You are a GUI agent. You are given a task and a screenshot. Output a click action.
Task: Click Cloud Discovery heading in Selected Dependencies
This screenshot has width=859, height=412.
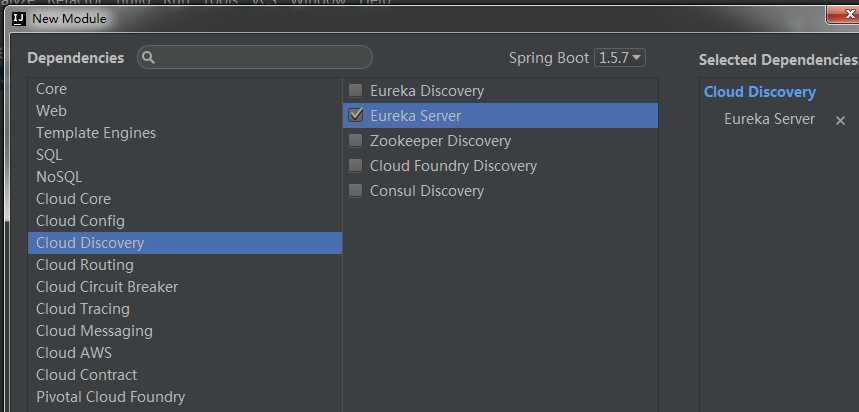760,92
